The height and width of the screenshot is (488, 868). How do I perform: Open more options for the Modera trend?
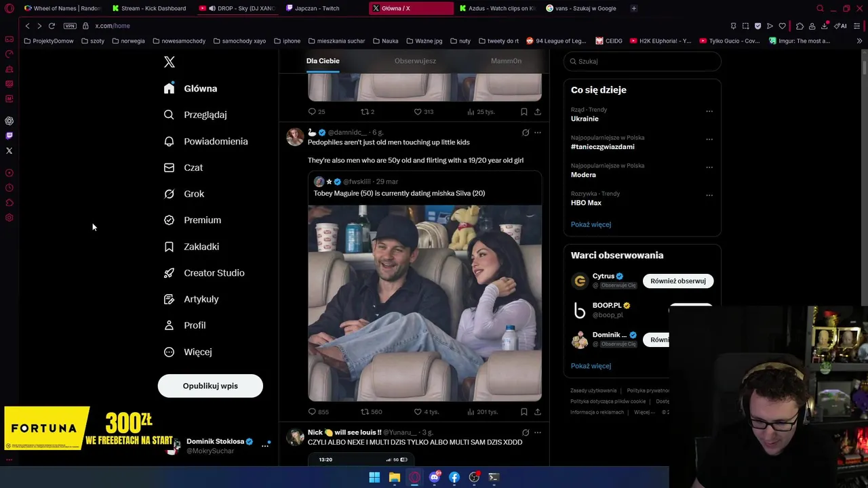click(709, 167)
